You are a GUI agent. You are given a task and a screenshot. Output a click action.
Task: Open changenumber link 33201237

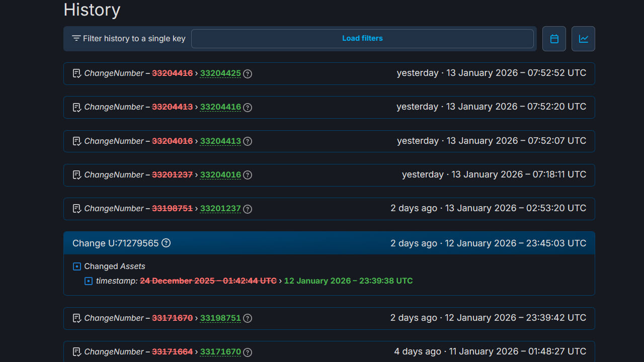[220, 209]
